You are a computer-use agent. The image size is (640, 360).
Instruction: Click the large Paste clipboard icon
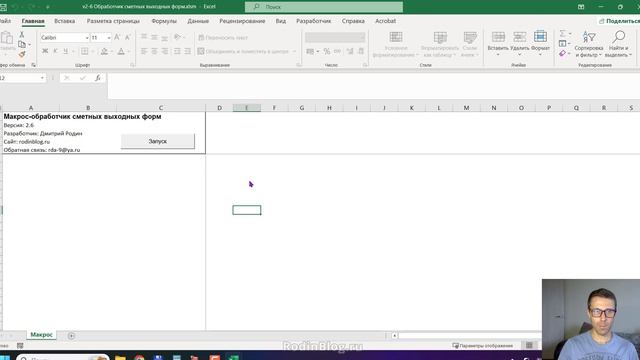coord(7,38)
